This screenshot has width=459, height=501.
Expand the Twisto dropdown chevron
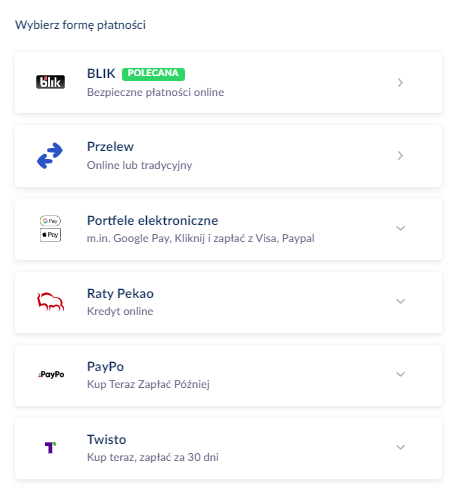pyautogui.click(x=400, y=447)
